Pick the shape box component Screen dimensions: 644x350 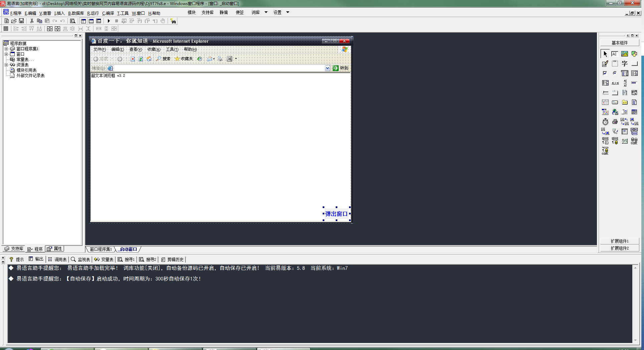pos(634,54)
